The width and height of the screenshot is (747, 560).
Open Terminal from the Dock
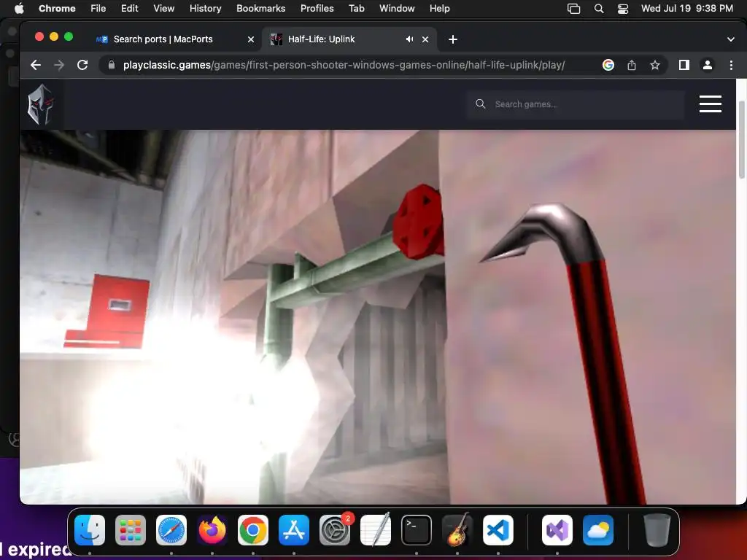pos(417,530)
